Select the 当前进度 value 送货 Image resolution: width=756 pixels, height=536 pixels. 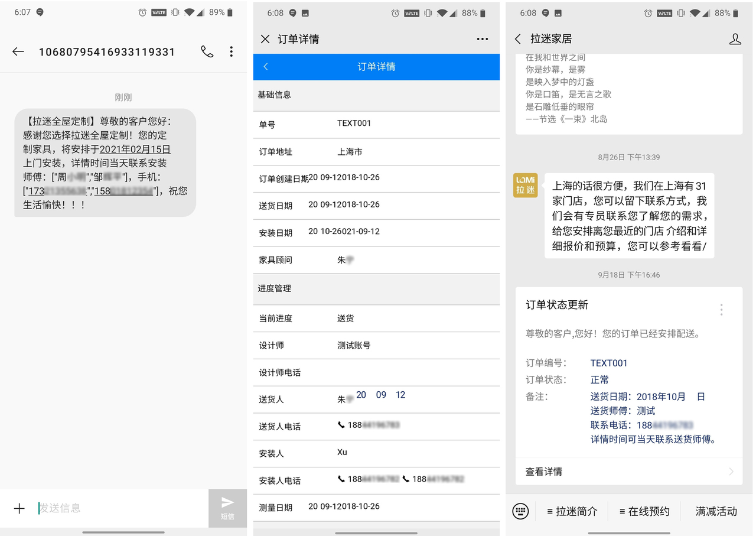(x=346, y=319)
